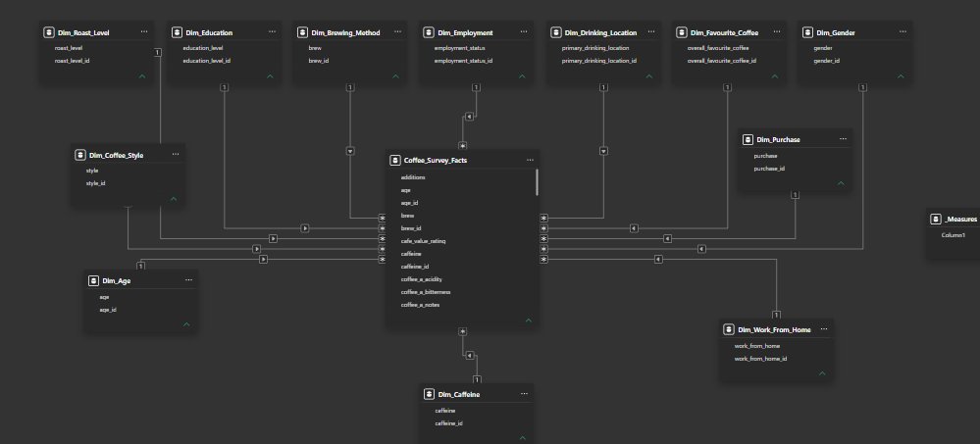Collapse the Dim_Caffeine table card
The image size is (980, 444).
click(523, 438)
